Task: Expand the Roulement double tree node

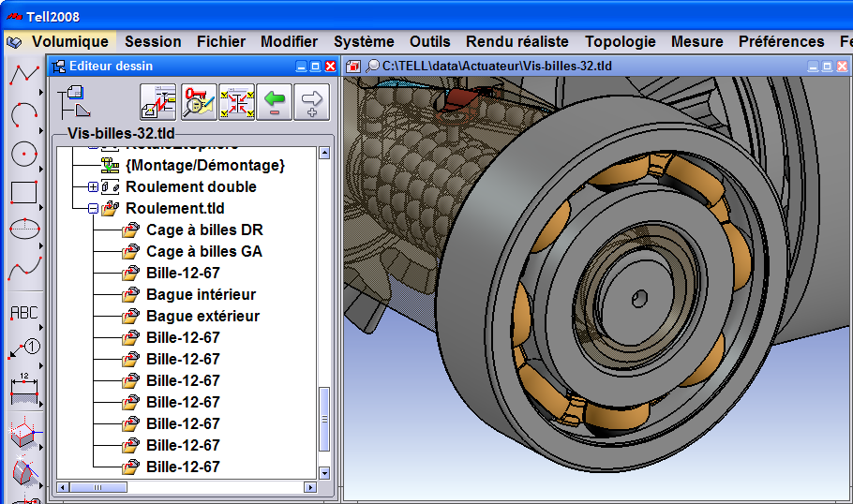Action: (x=93, y=187)
